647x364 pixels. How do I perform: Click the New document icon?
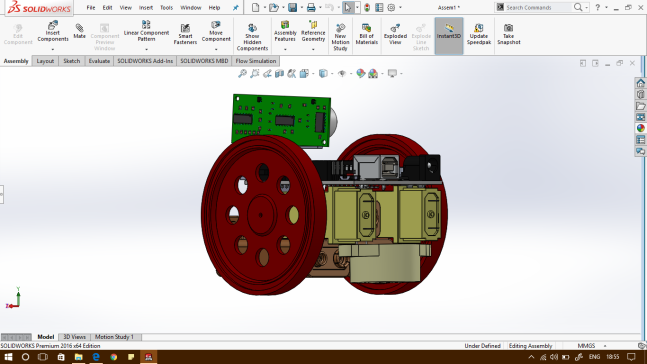coord(255,7)
